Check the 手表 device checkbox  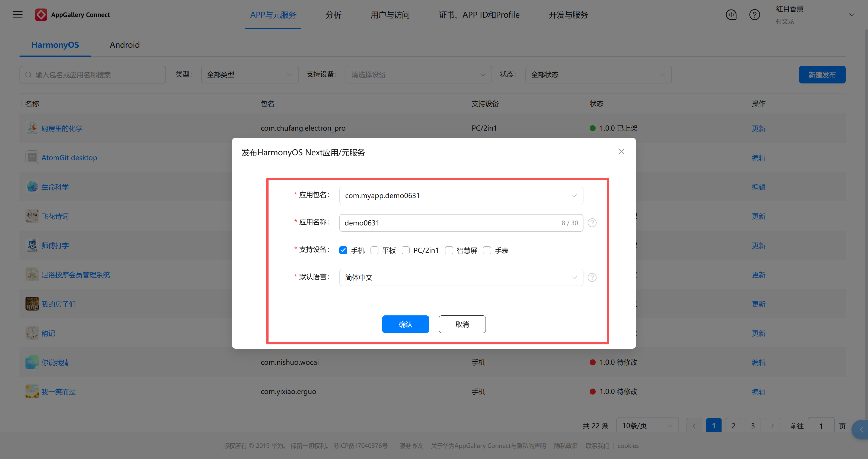[x=487, y=250]
